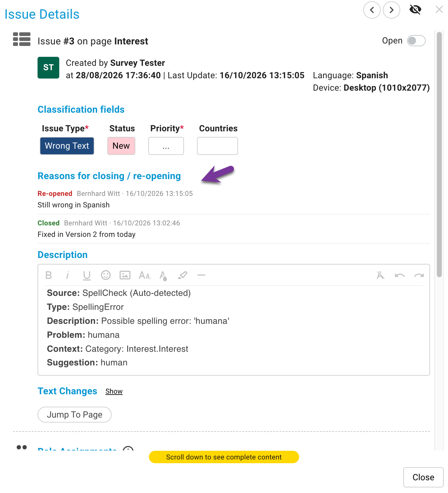Click the 'Fixed in Version 2 from today' reason
The image size is (448, 493).
coord(87,235)
